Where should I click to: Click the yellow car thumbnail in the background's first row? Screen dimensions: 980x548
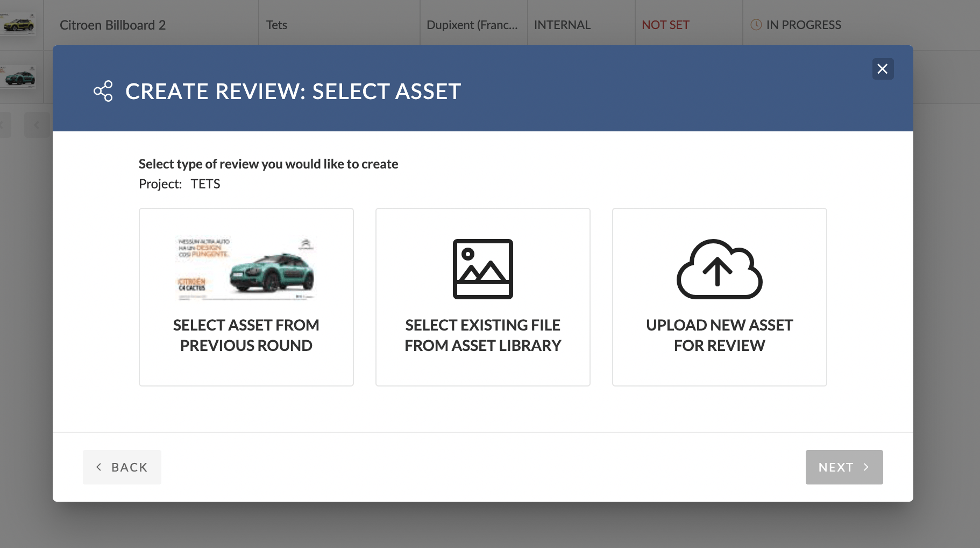(18, 24)
